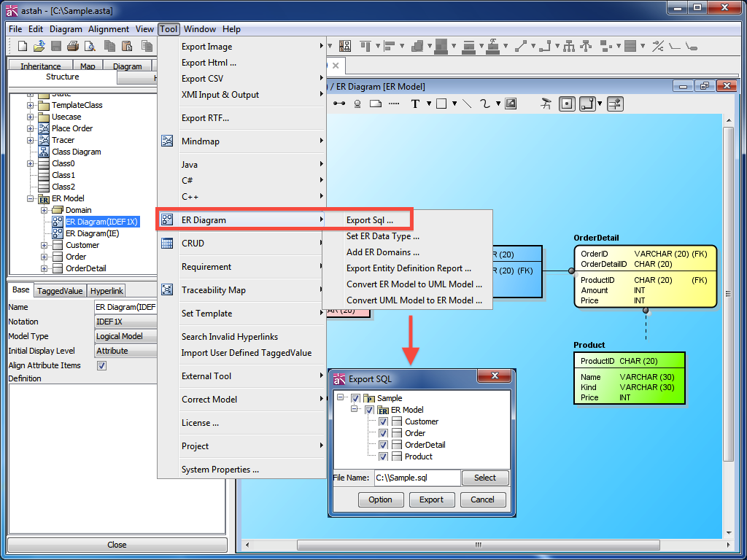Click the Align Top toolbar icon
This screenshot has width=747, height=560.
(x=365, y=46)
